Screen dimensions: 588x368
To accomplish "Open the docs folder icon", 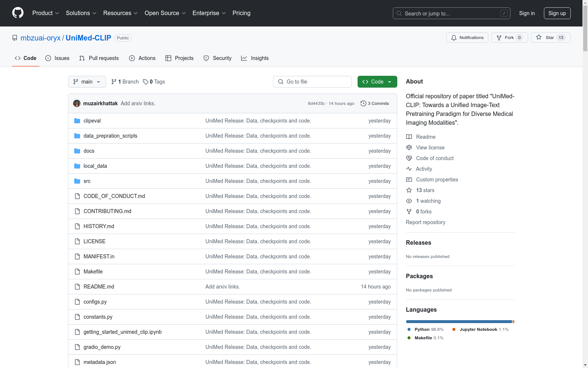I will (x=77, y=151).
